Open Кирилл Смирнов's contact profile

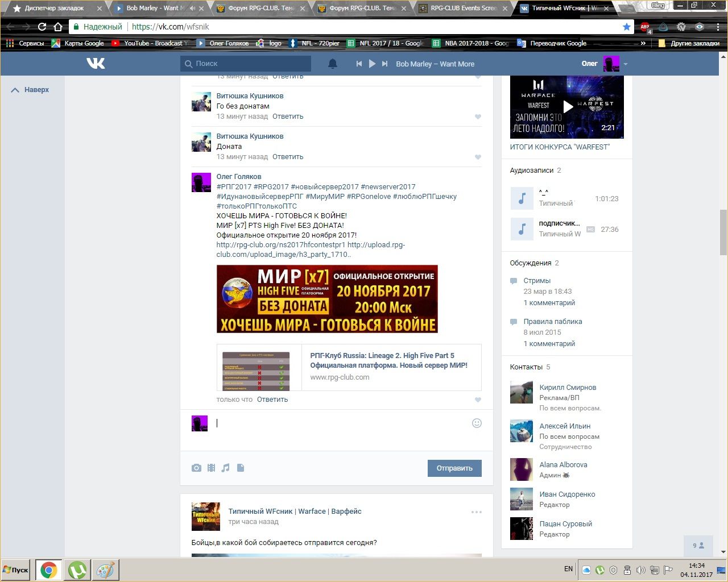pos(568,388)
